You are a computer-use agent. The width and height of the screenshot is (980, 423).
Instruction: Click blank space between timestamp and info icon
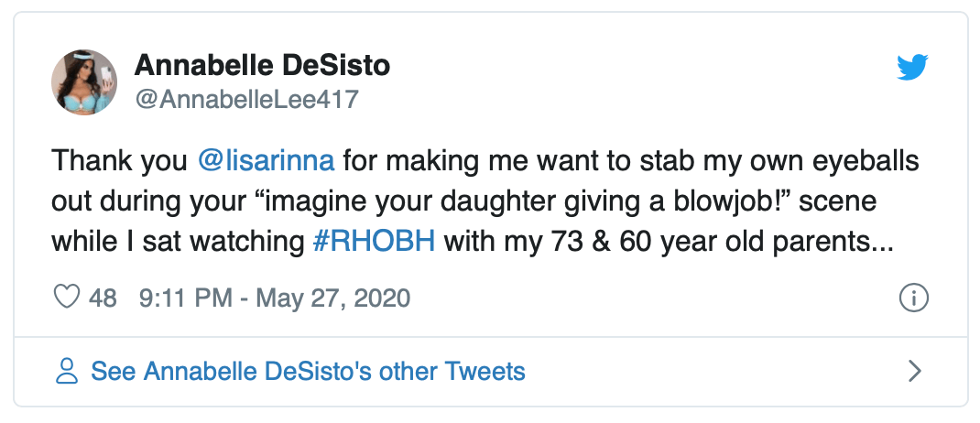(641, 298)
